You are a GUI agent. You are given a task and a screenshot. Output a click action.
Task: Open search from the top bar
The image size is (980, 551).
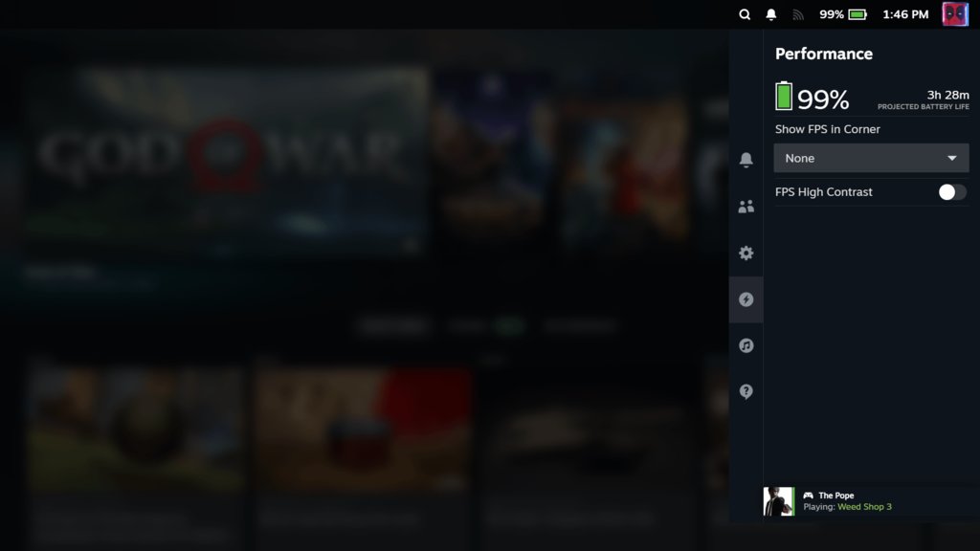[x=745, y=14]
